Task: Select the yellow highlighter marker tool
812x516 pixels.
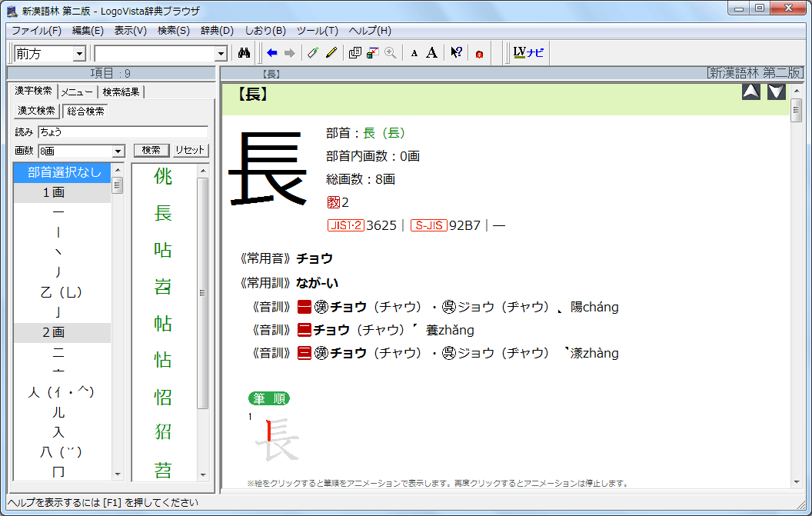Action: [x=331, y=53]
